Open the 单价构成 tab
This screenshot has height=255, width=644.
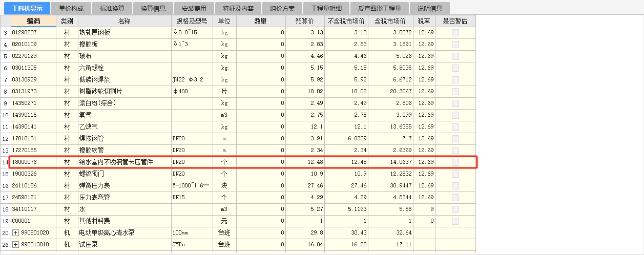coord(71,8)
